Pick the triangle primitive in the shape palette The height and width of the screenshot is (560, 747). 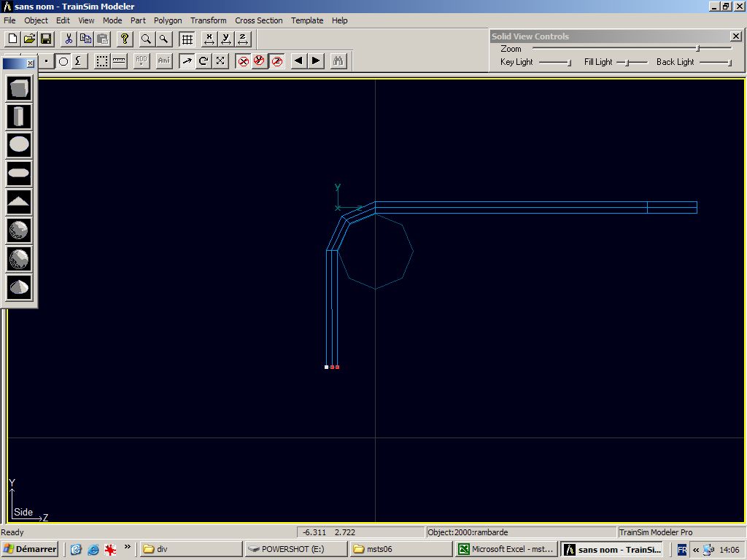(x=20, y=201)
